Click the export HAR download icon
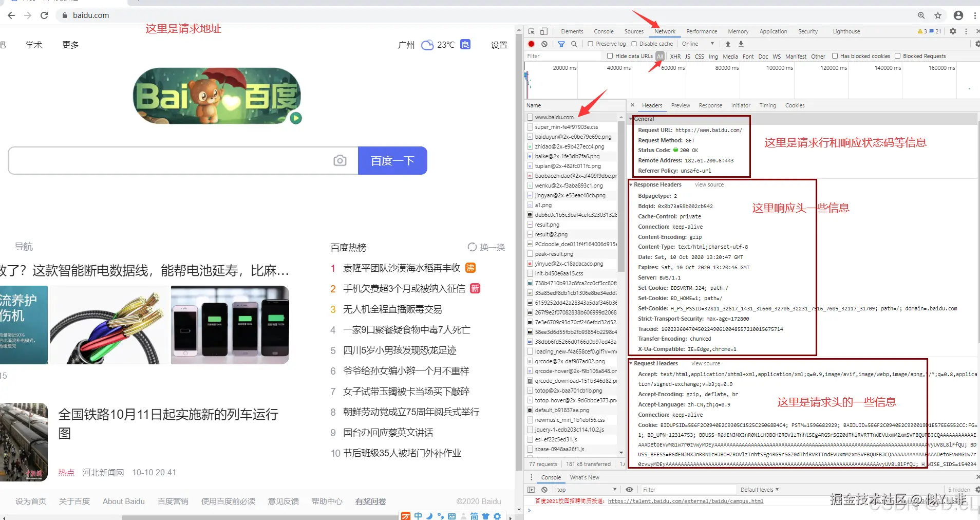 (740, 44)
